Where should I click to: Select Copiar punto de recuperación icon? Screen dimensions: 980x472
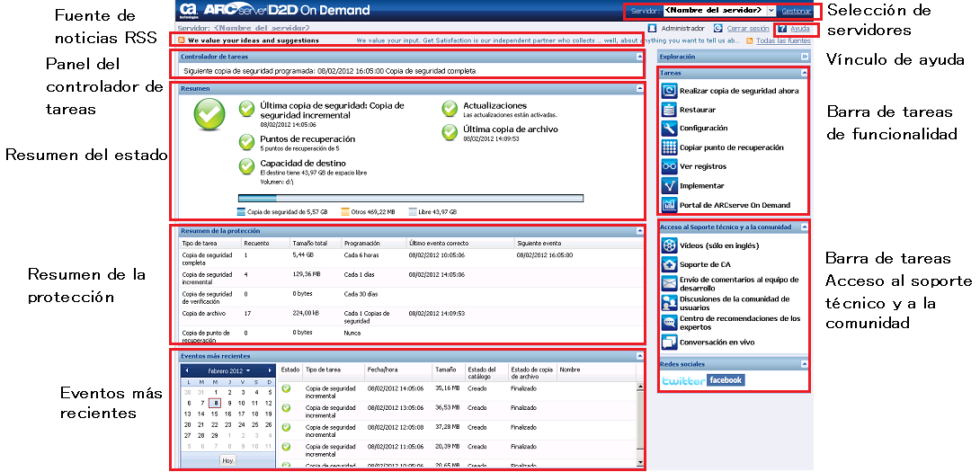click(669, 147)
